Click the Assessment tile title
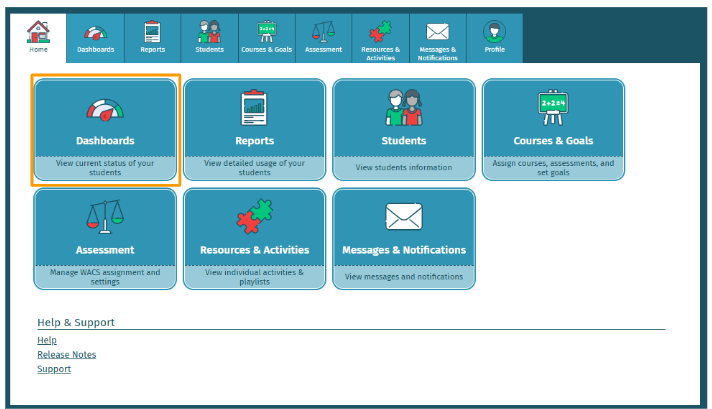Image resolution: width=712 pixels, height=409 pixels. 105,250
